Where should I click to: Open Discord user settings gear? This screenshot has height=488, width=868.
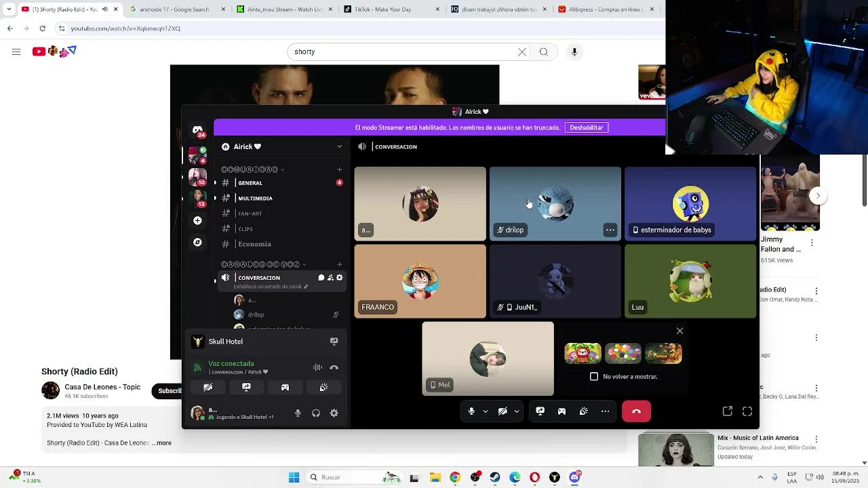coord(334,413)
